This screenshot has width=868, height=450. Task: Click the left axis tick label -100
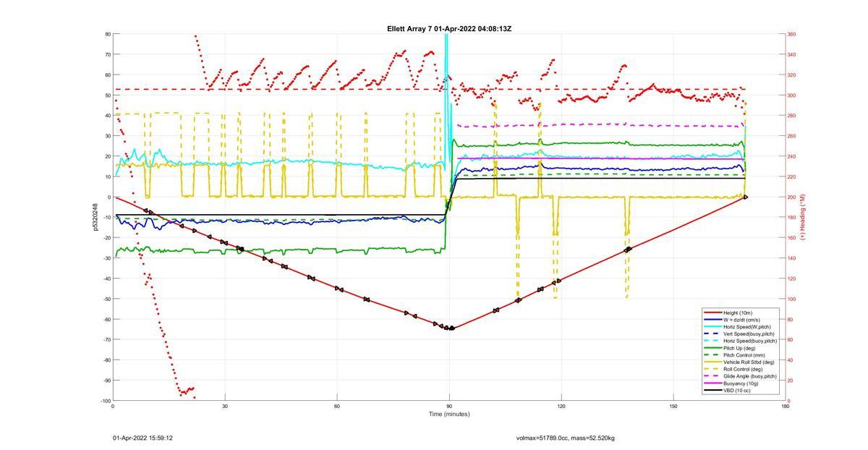coord(106,401)
